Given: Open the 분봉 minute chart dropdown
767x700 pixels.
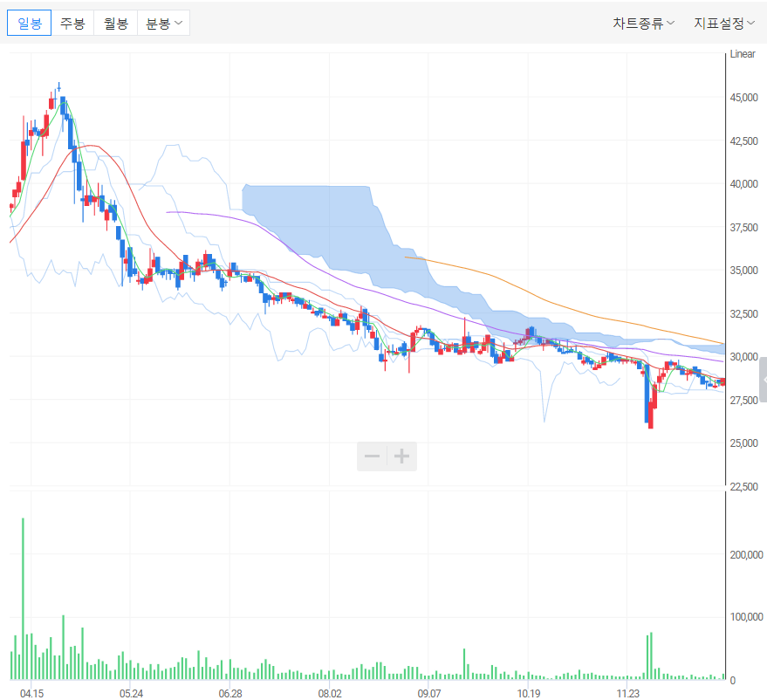Looking at the screenshot, I should (163, 23).
